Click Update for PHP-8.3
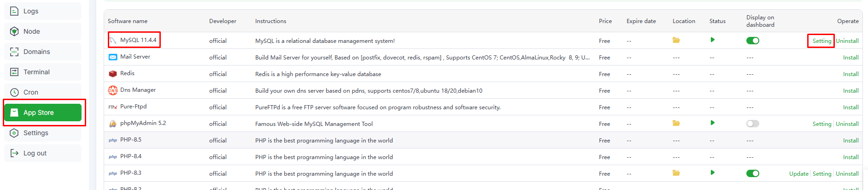 point(799,174)
